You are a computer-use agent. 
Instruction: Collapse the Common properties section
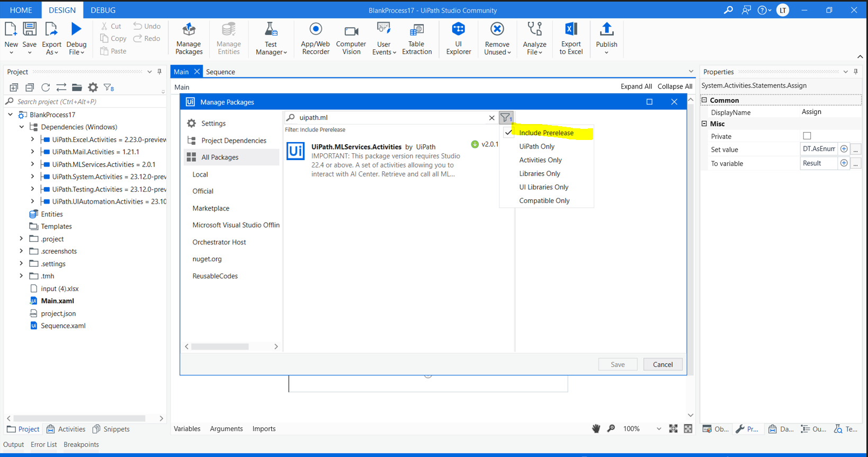704,100
